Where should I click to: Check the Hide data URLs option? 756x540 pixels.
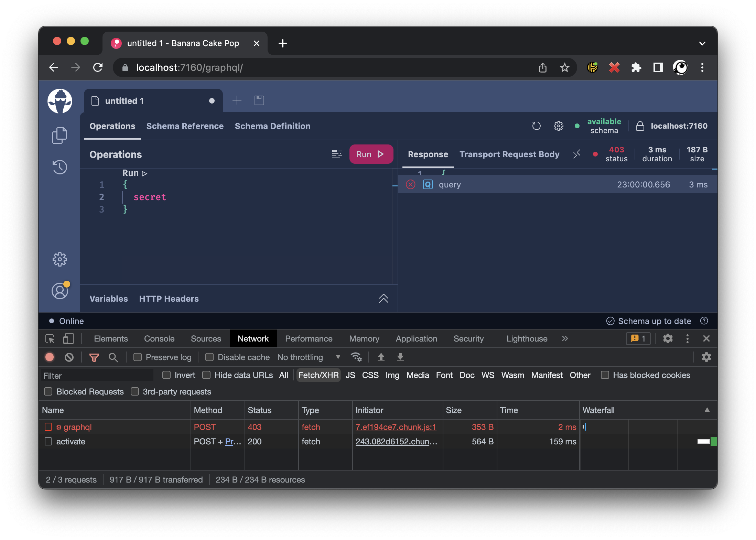(206, 375)
